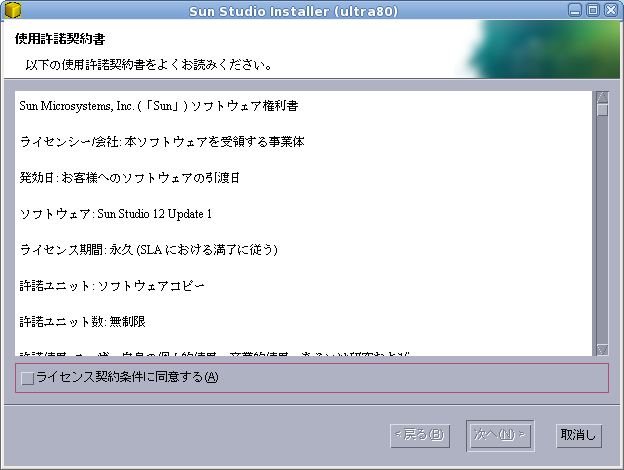
Task: Click the license text scrollbar up arrow
Action: (603, 97)
